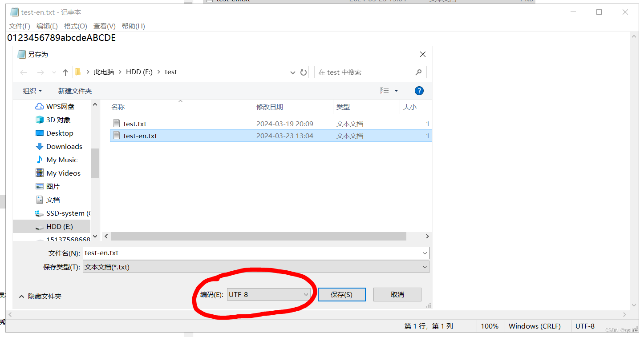
Task: Click date 2024-03-23 13:04 cell
Action: click(x=285, y=136)
